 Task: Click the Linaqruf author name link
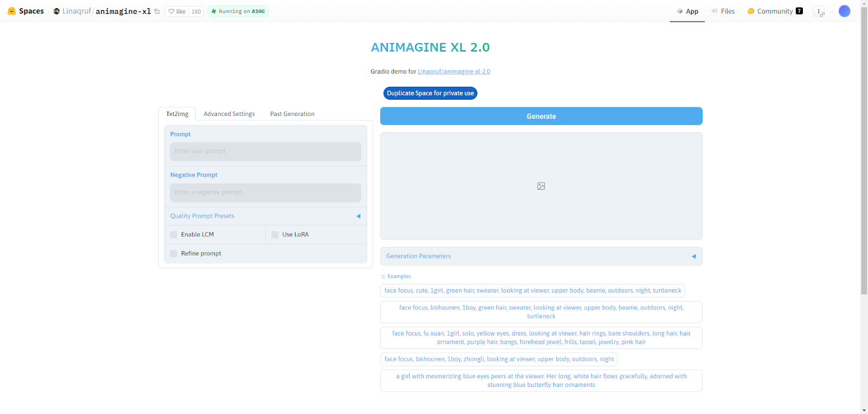pyautogui.click(x=76, y=11)
